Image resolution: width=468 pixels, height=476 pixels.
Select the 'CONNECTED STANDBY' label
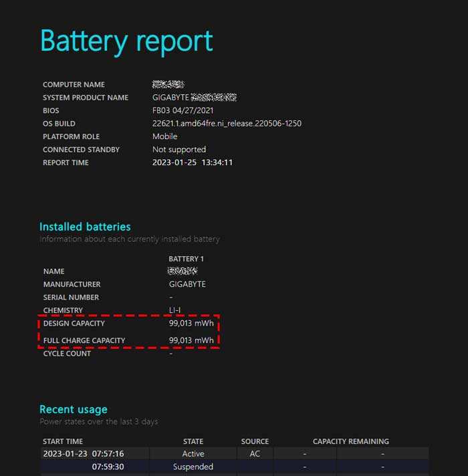click(x=82, y=150)
